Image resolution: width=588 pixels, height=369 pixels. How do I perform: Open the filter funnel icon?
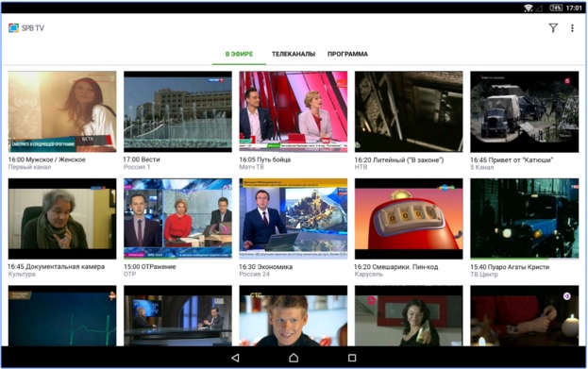tap(553, 28)
